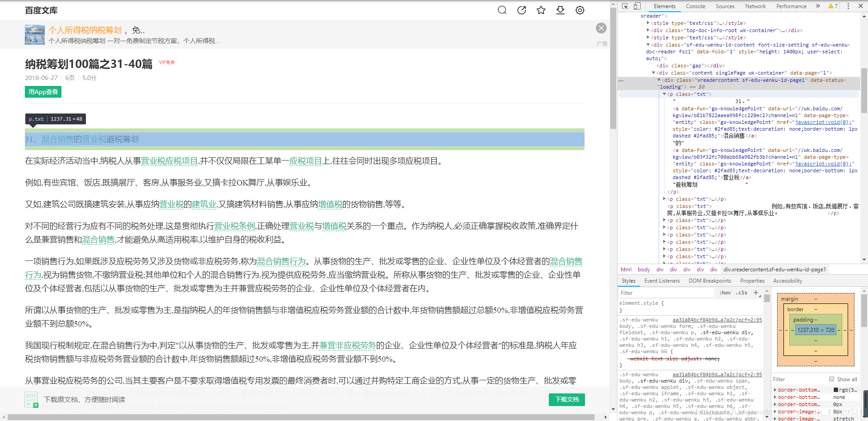Open the Styles pane tab
Screen dimensions: 868x421
coord(628,281)
